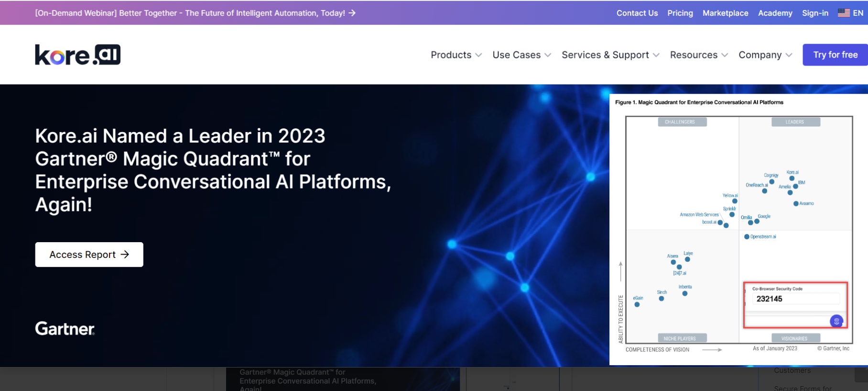
Task: Expand the Company dropdown menu
Action: pos(765,55)
